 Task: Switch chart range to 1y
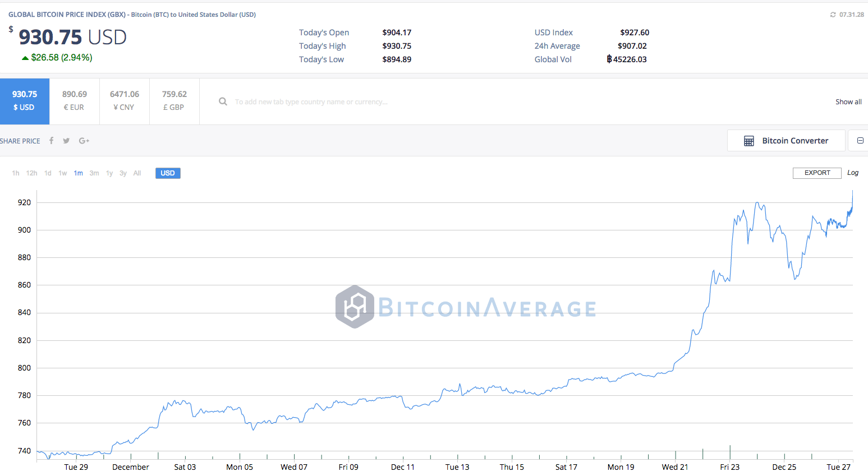pos(109,173)
